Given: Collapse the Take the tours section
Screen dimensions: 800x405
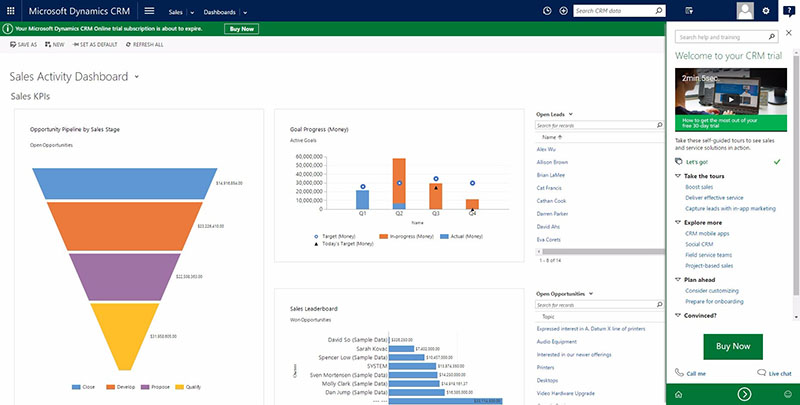Looking at the screenshot, I should (678, 176).
